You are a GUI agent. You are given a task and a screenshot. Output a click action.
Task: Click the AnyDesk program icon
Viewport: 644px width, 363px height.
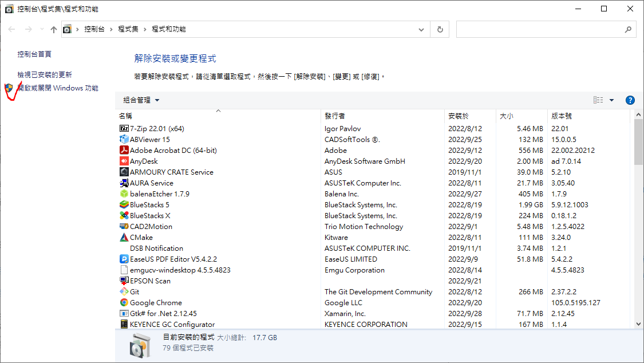point(124,161)
